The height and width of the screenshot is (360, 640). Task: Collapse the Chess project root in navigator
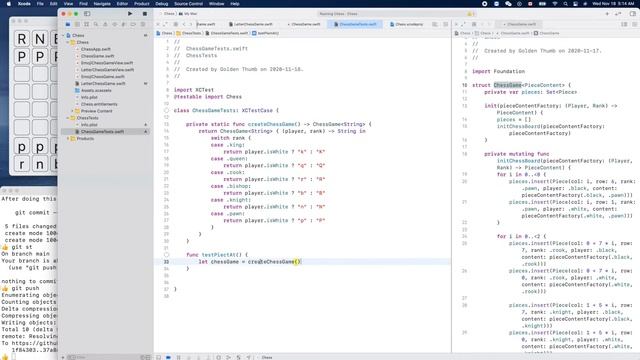(x=64, y=36)
